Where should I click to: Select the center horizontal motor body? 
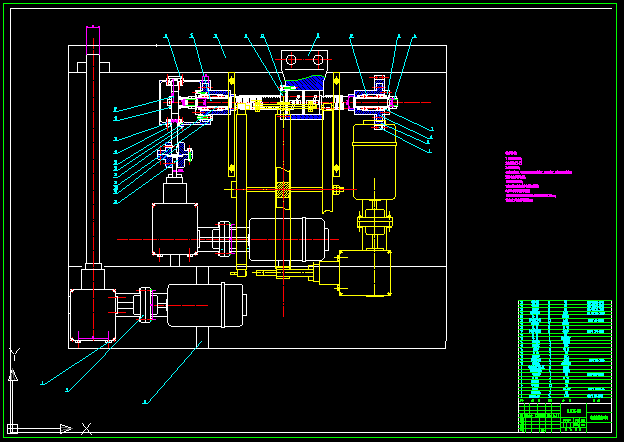point(288,240)
